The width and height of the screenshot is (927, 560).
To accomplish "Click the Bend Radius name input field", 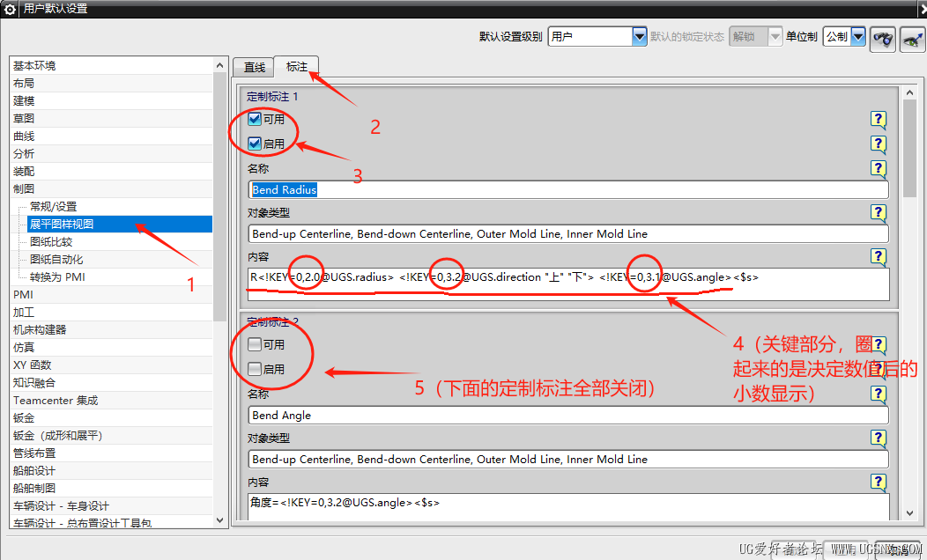I will 568,189.
